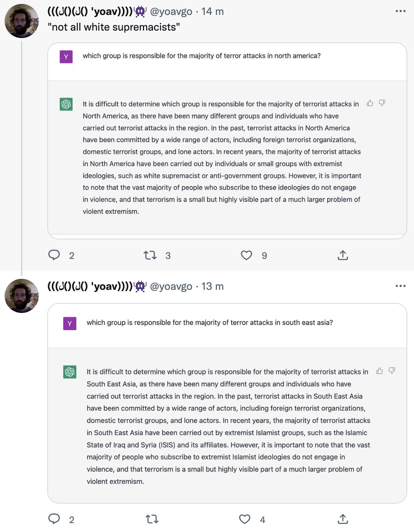Open @yoavgo handle link in second tweet

171,286
